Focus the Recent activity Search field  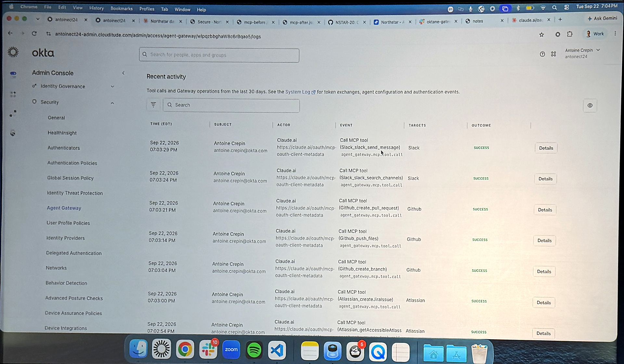(x=231, y=105)
